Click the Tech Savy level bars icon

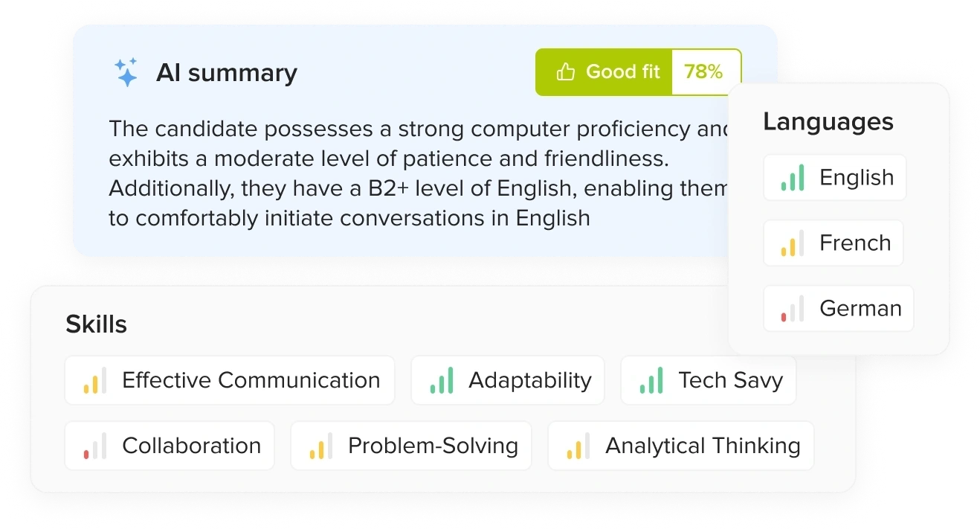(x=651, y=381)
